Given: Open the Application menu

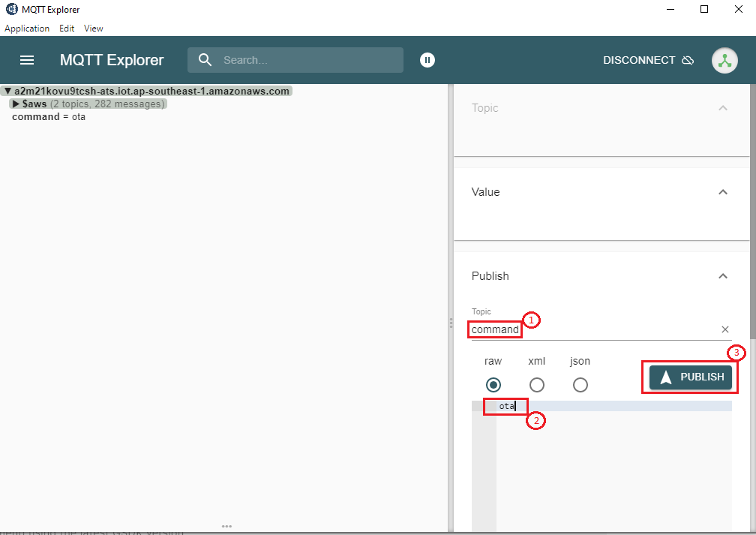Looking at the screenshot, I should click(x=27, y=29).
